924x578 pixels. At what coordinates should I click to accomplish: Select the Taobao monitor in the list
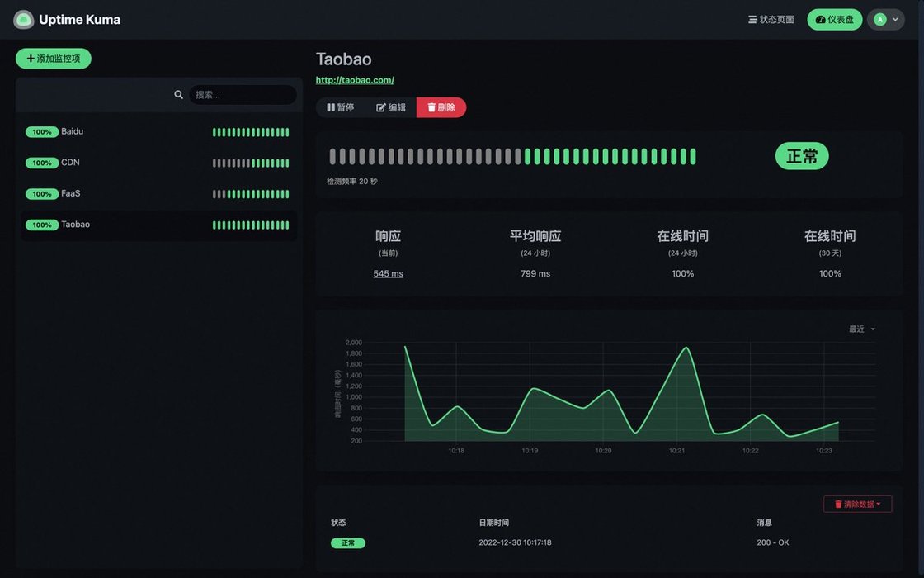coord(76,225)
